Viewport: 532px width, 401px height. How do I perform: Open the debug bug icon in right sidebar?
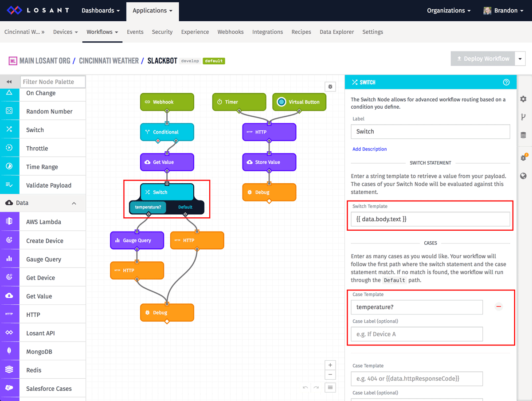pyautogui.click(x=524, y=157)
